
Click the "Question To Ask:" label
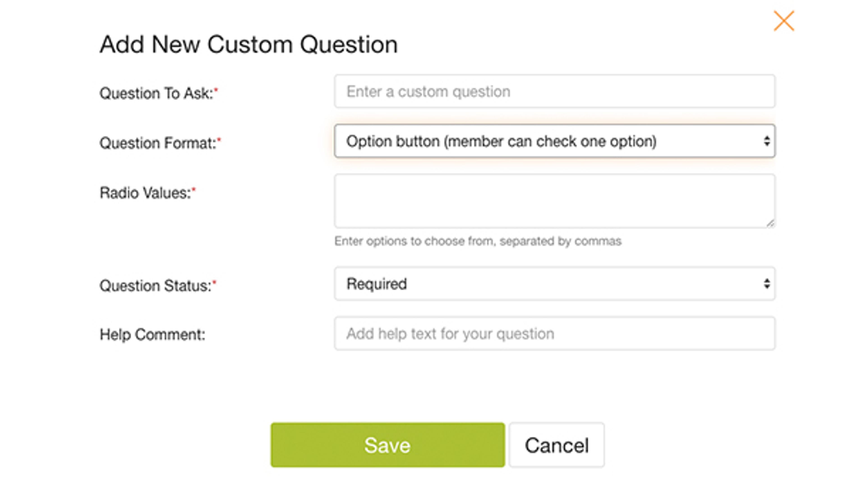point(156,93)
